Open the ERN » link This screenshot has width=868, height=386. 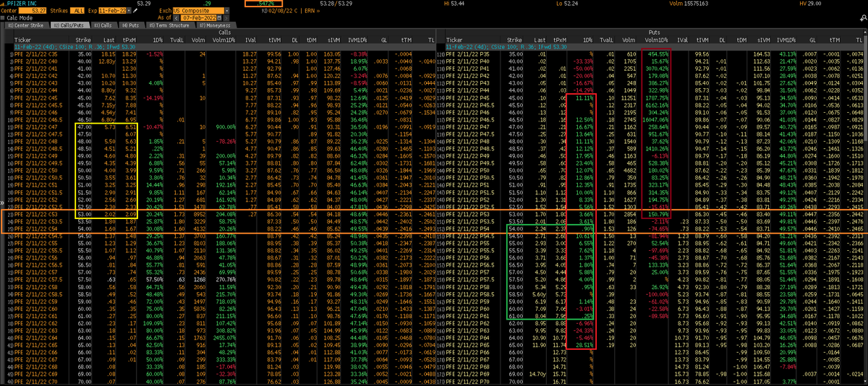(x=312, y=11)
